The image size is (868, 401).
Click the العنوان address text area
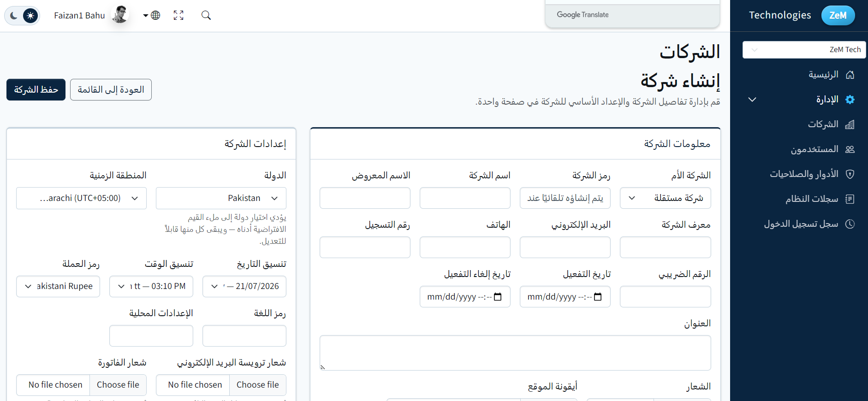[515, 353]
